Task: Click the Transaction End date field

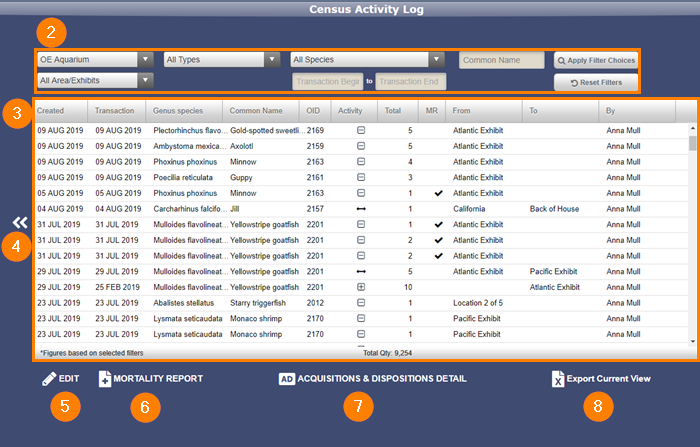Action: click(x=410, y=81)
